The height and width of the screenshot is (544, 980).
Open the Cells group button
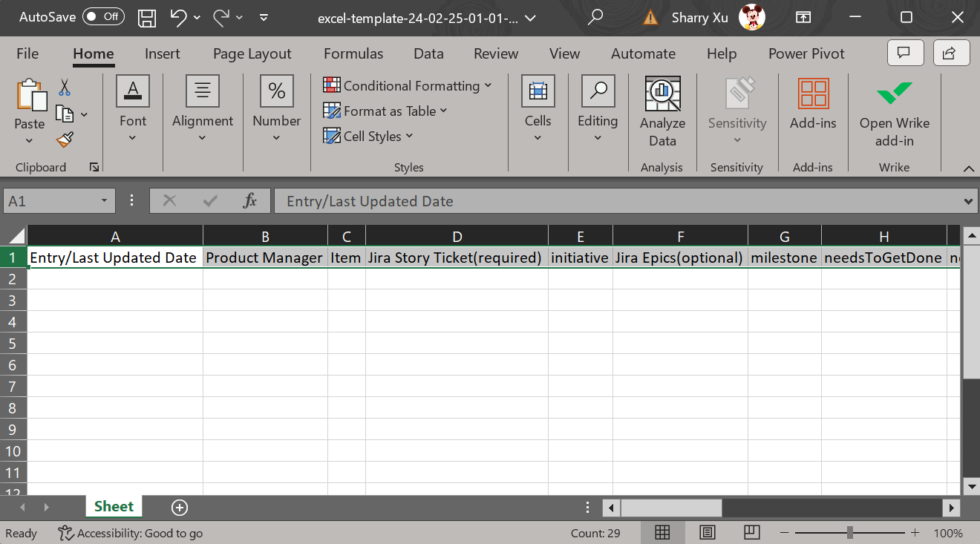[x=538, y=109]
